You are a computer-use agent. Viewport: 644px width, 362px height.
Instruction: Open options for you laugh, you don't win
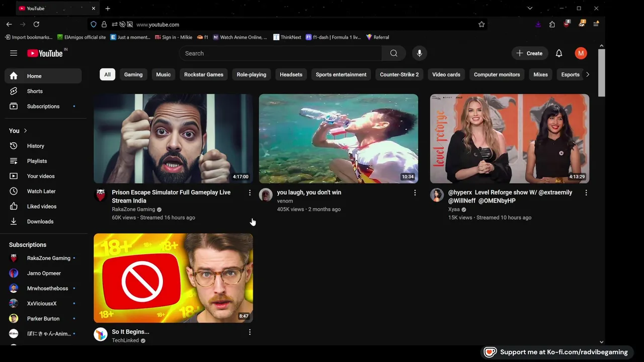tap(415, 193)
